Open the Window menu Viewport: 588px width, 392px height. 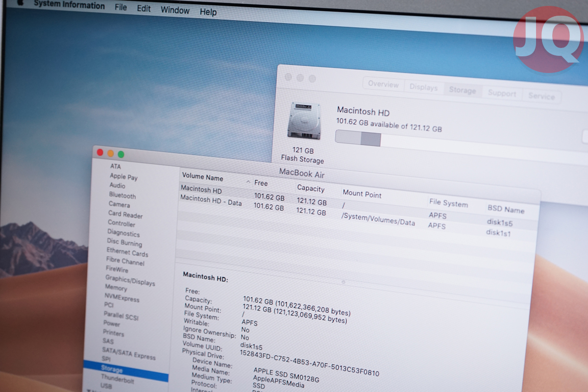tap(175, 10)
